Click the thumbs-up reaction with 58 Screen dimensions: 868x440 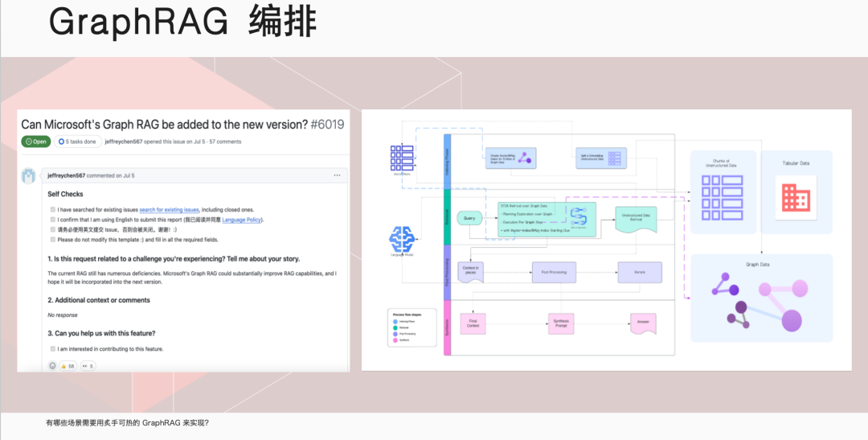pyautogui.click(x=68, y=366)
